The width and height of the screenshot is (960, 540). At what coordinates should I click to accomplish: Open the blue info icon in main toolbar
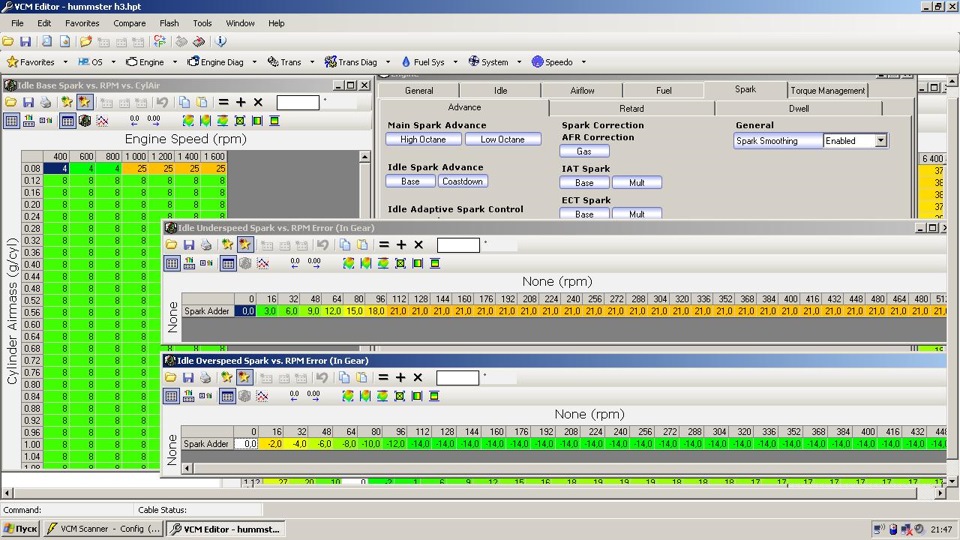221,42
